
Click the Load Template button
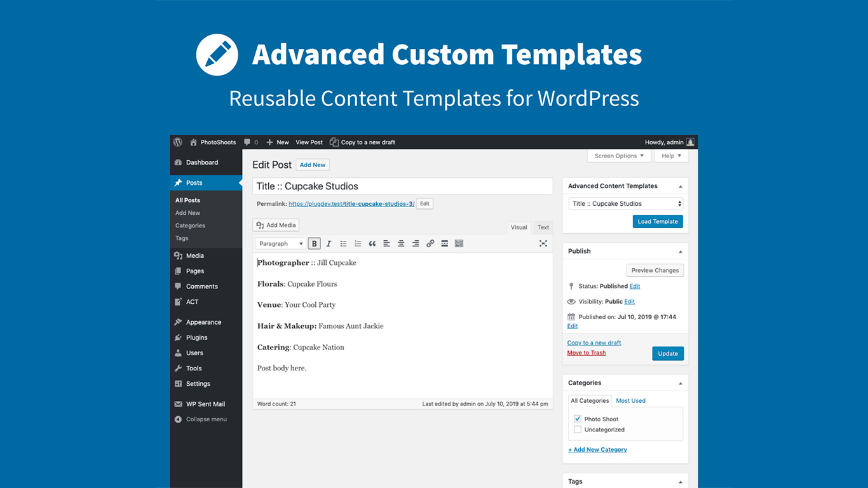[x=658, y=221]
